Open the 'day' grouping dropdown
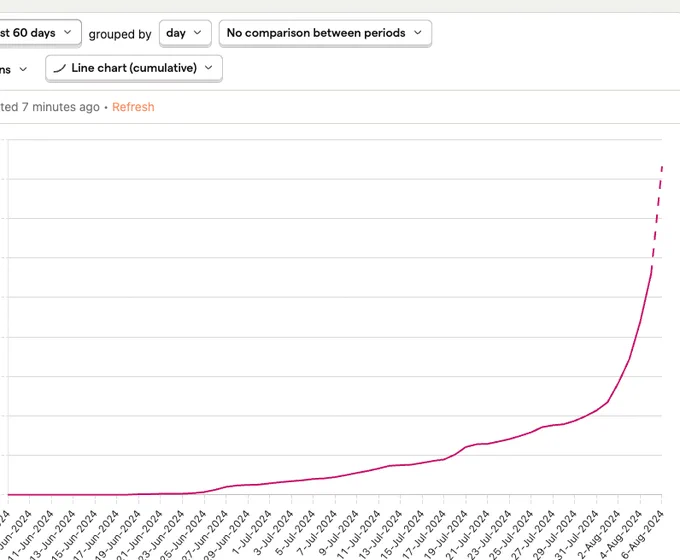680x560 pixels. tap(185, 33)
